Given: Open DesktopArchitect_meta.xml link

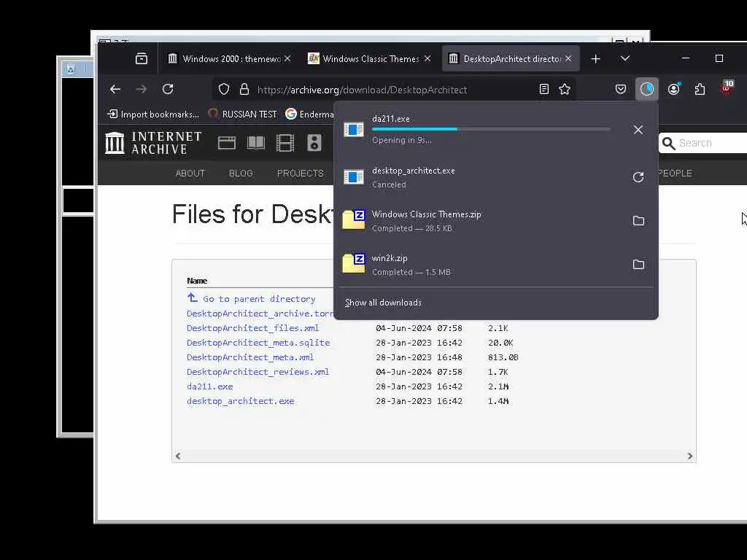Looking at the screenshot, I should [x=250, y=357].
